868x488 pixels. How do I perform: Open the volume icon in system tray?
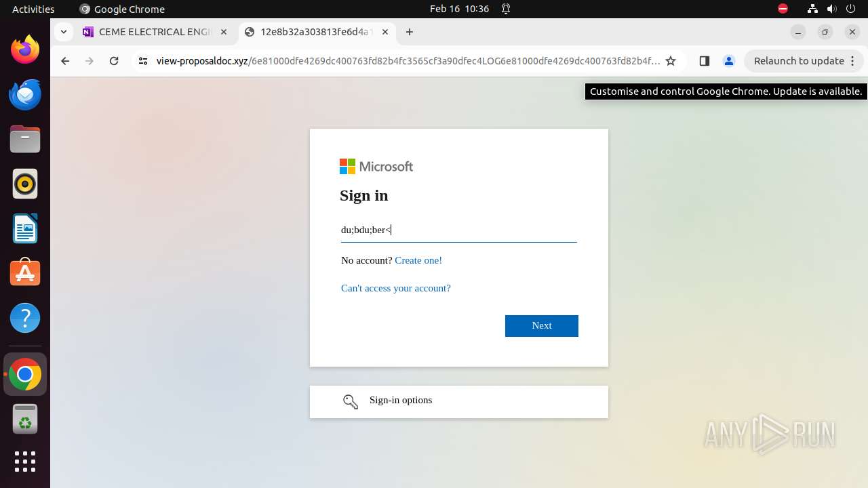(x=832, y=9)
